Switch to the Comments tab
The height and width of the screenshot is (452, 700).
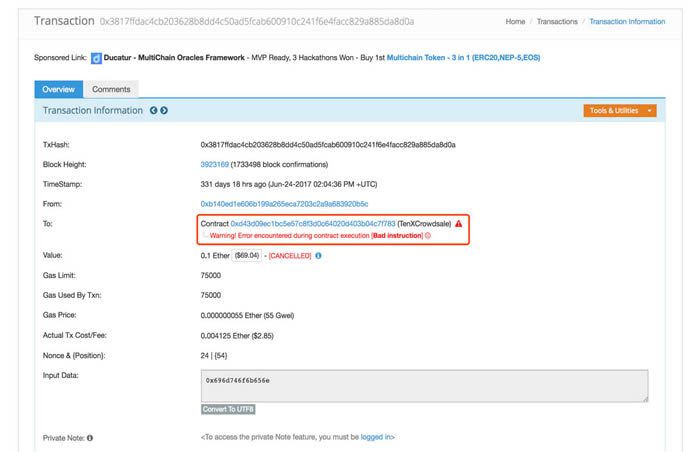[x=111, y=89]
